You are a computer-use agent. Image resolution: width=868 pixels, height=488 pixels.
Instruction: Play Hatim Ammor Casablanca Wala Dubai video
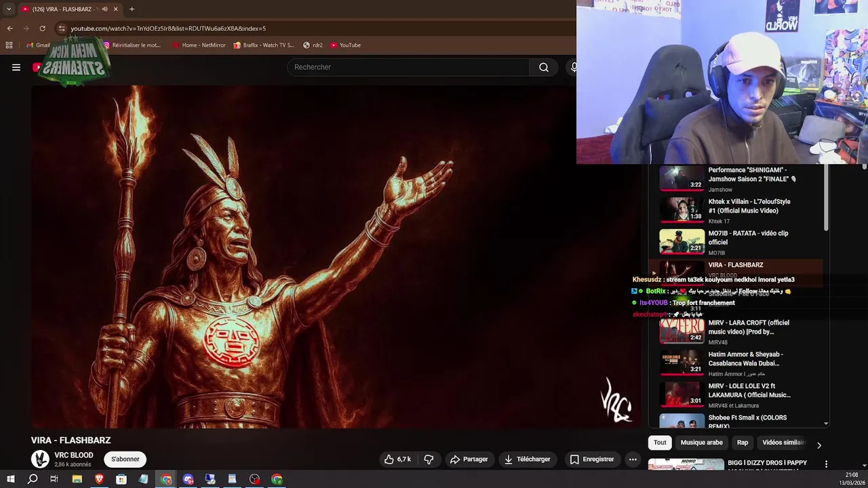[736, 363]
